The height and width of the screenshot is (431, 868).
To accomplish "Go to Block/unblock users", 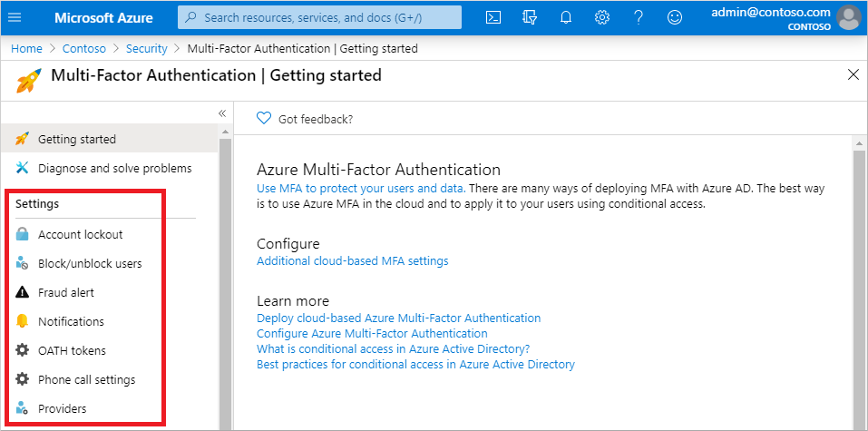I will coord(90,264).
